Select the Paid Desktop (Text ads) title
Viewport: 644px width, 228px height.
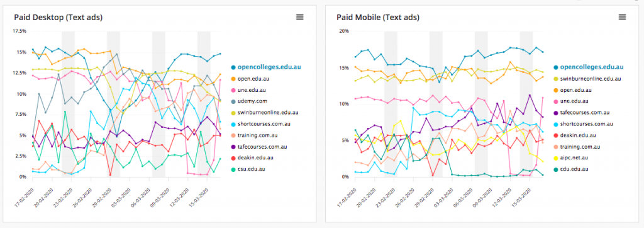pyautogui.click(x=58, y=17)
